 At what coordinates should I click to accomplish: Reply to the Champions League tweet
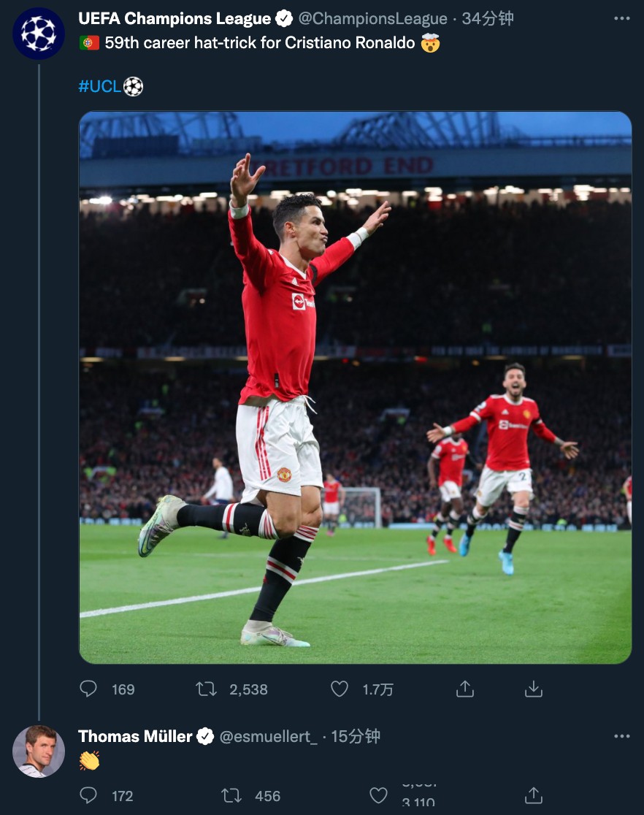click(88, 689)
